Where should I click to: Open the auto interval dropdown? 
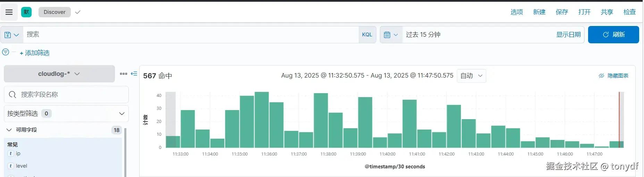(x=471, y=76)
